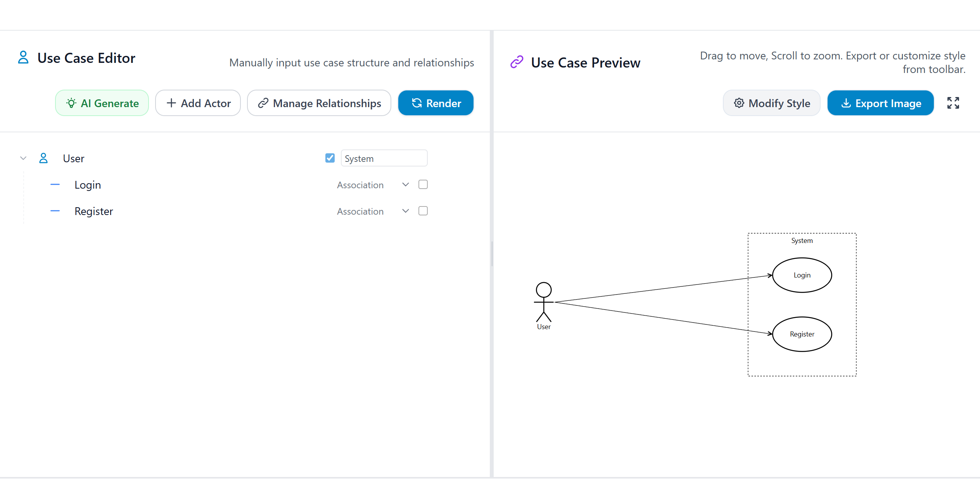Click the Export Image download icon
Screen dimensions: 980x496
[846, 103]
